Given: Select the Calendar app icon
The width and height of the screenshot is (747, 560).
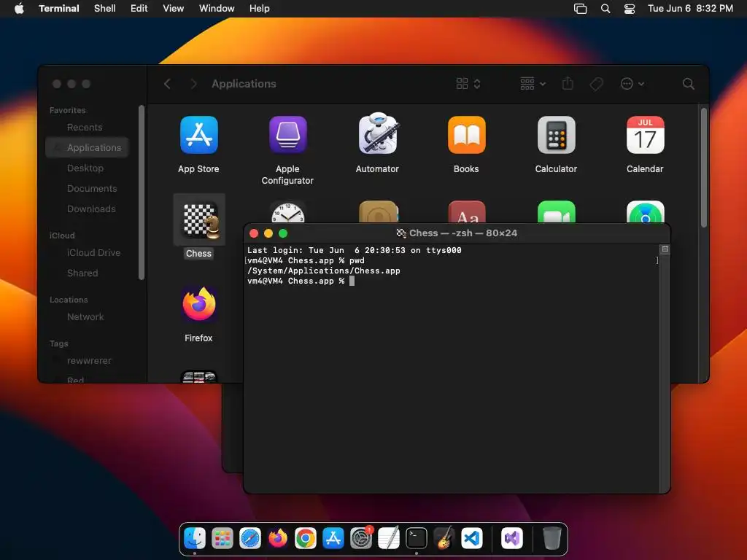Looking at the screenshot, I should [645, 135].
